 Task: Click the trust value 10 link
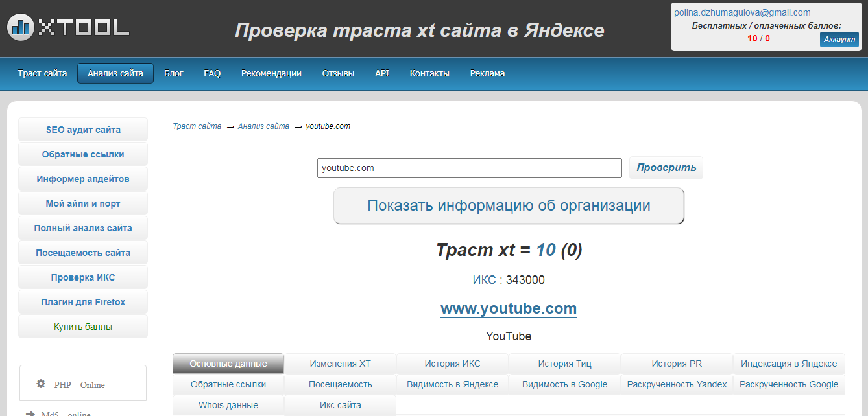pos(546,250)
